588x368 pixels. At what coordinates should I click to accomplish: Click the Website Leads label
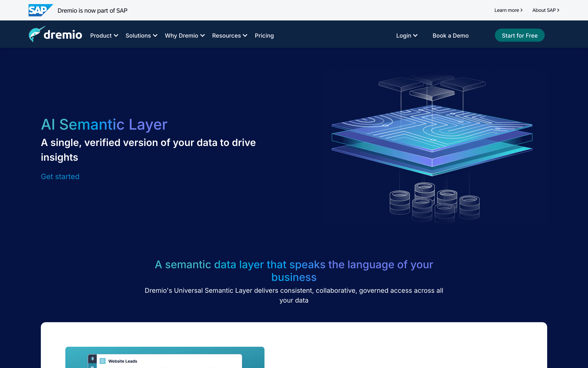(123, 361)
